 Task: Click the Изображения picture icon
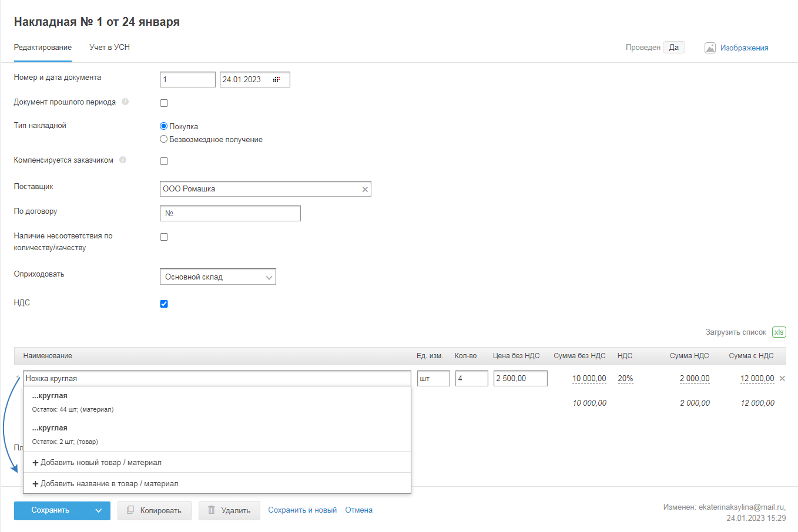pos(710,48)
